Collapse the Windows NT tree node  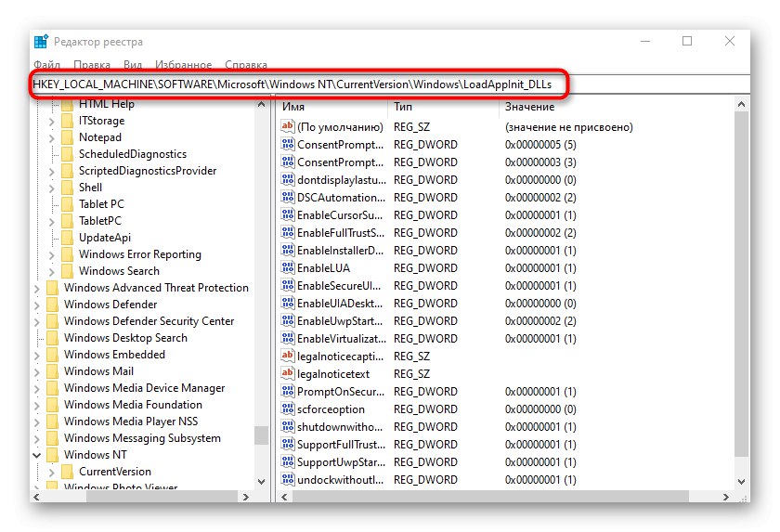37,455
